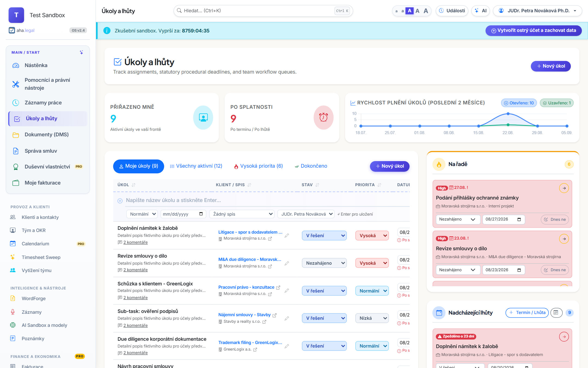
Task: Open Calendarium calendar icon
Action: 13,244
